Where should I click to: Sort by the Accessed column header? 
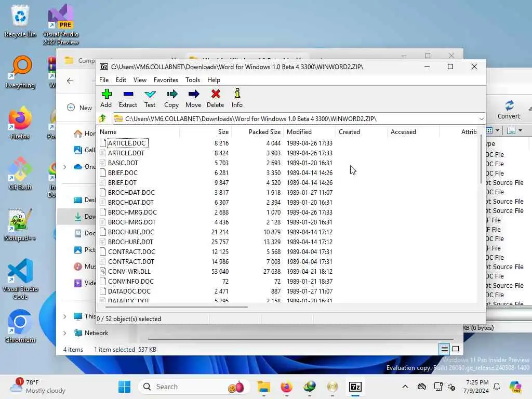(x=413, y=131)
